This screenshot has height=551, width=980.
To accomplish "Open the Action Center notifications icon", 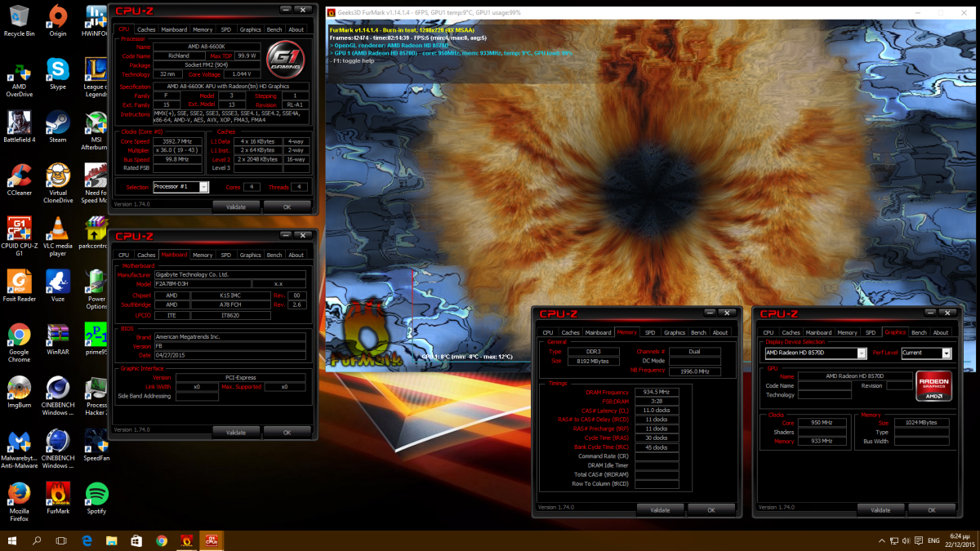I will 917,540.
